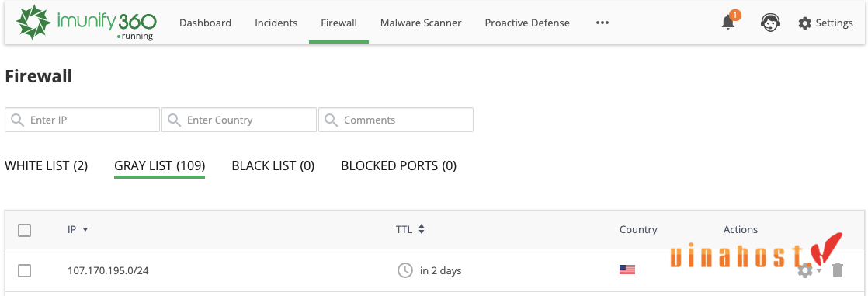Click the Imunify360 logo
Image resolution: width=868 pixels, height=296 pixels.
pyautogui.click(x=86, y=23)
